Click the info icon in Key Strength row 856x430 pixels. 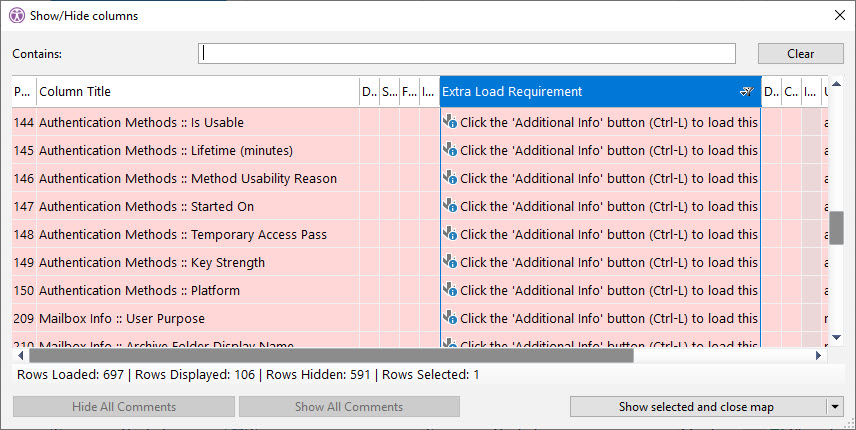(449, 262)
